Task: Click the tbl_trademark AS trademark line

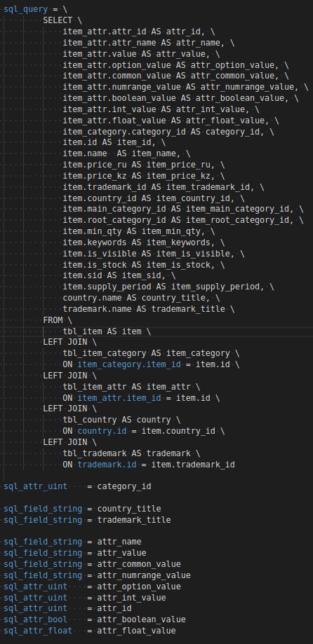Action: [131, 453]
